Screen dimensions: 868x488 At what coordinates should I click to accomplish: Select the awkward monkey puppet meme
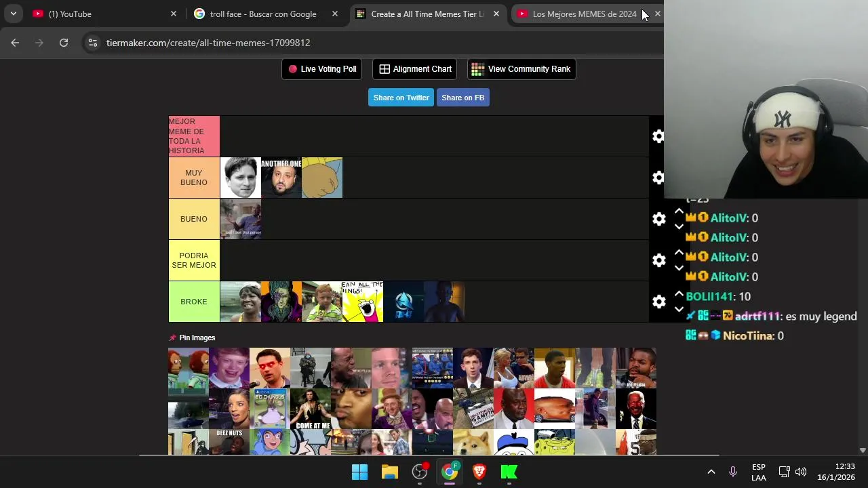189,368
